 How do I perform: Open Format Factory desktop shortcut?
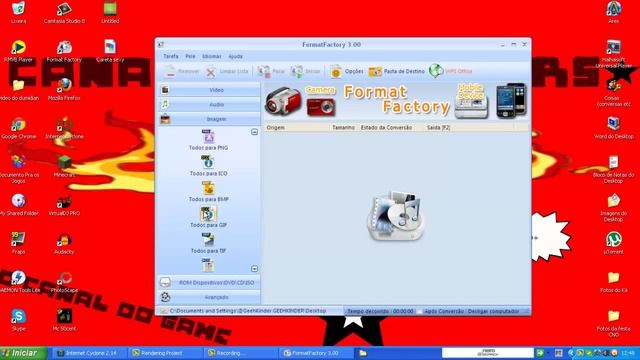click(x=64, y=51)
